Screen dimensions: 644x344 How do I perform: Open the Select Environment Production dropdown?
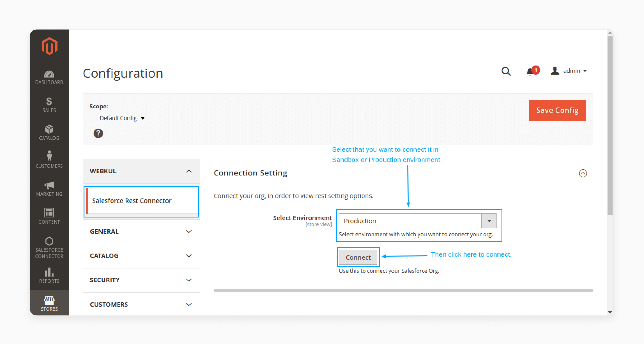(x=418, y=221)
